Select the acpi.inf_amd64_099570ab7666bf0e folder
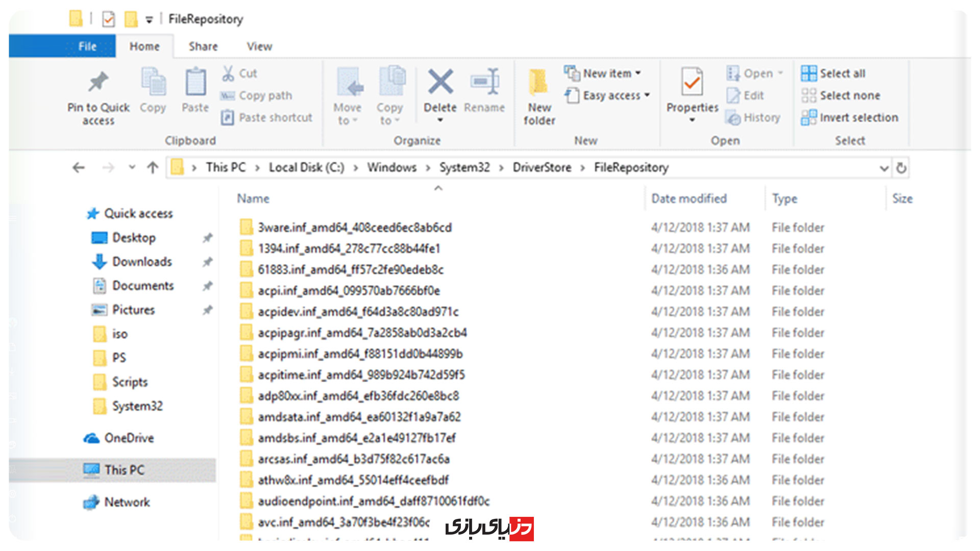 (x=349, y=291)
